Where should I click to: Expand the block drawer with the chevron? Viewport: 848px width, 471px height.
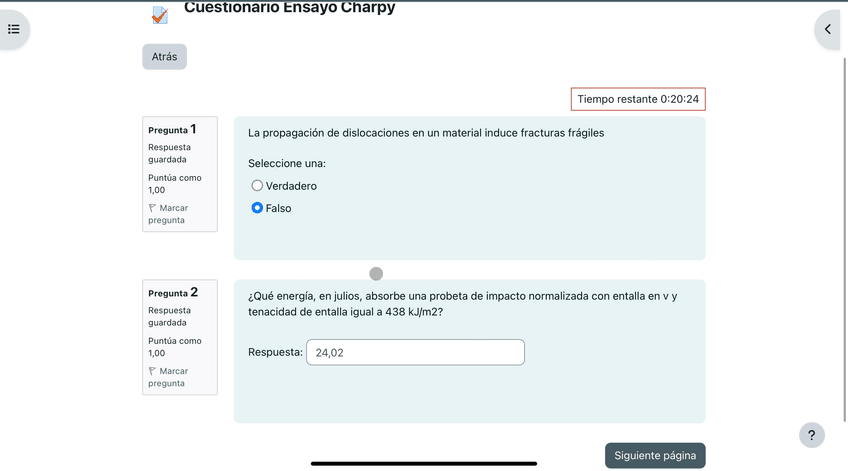click(x=828, y=29)
